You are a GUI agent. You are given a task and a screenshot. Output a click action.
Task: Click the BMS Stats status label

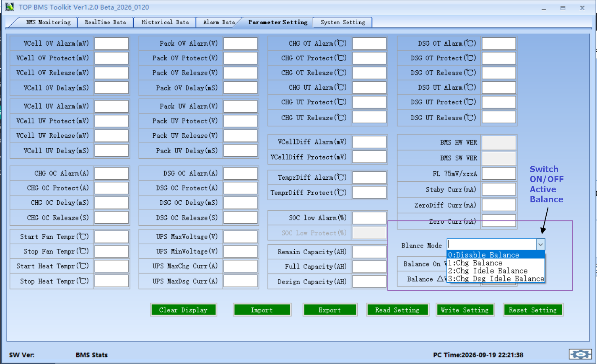pyautogui.click(x=92, y=355)
